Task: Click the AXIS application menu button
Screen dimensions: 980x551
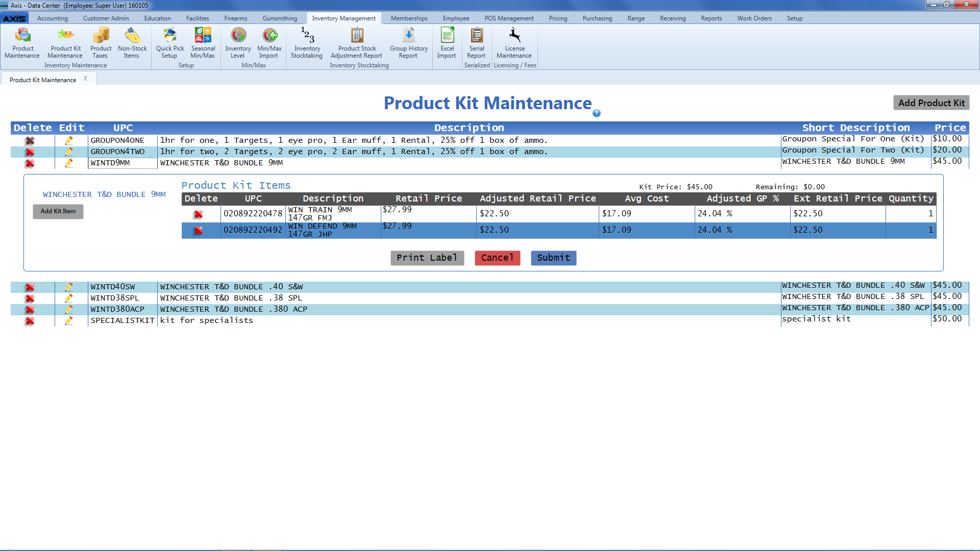Action: [x=14, y=18]
